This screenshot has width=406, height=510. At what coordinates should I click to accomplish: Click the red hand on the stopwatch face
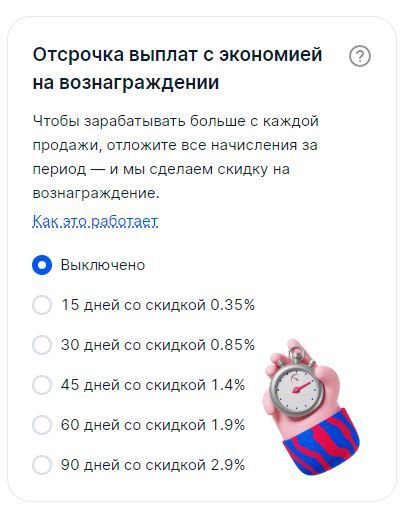pyautogui.click(x=301, y=388)
